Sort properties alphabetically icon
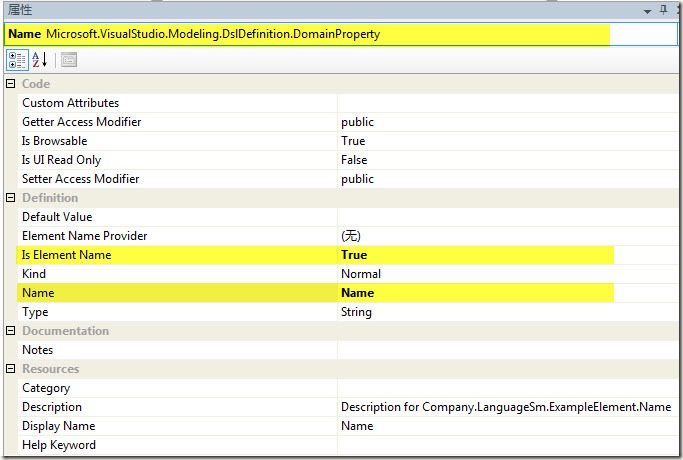The width and height of the screenshot is (683, 460). click(x=40, y=60)
